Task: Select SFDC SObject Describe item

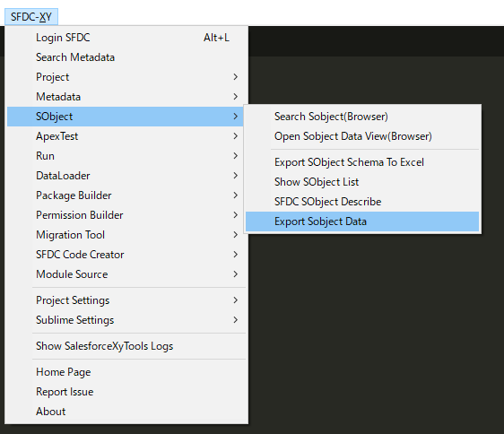Action: (362, 202)
